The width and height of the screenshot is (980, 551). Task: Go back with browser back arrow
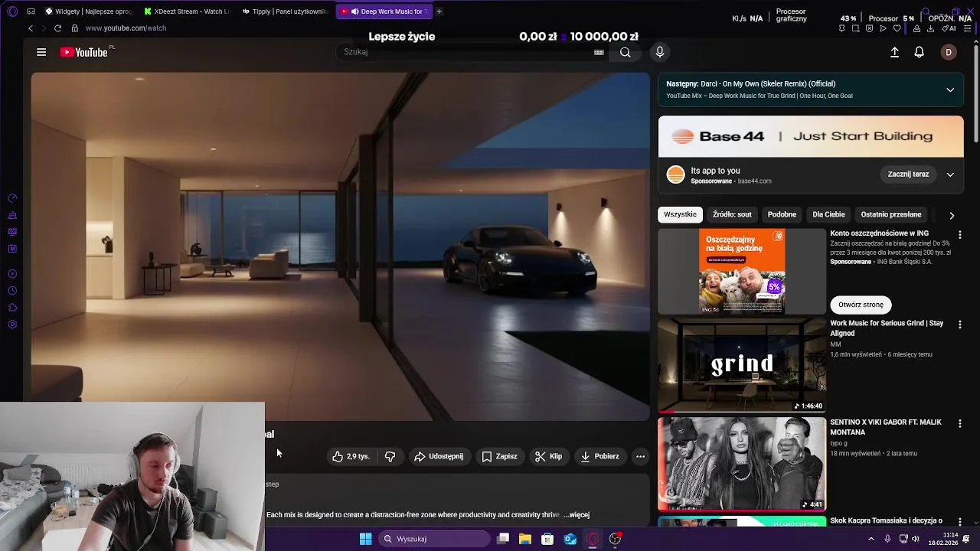31,28
